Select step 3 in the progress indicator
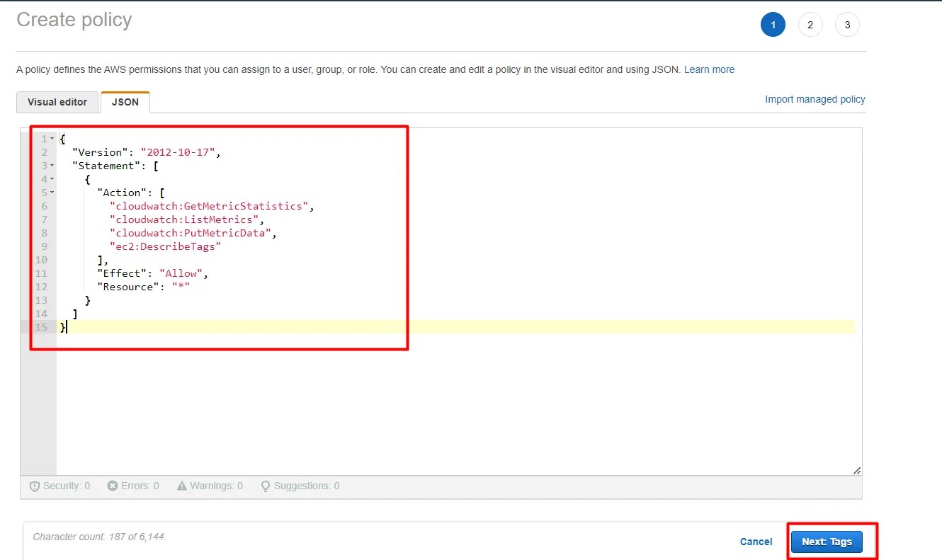The width and height of the screenshot is (942, 560). tap(847, 24)
